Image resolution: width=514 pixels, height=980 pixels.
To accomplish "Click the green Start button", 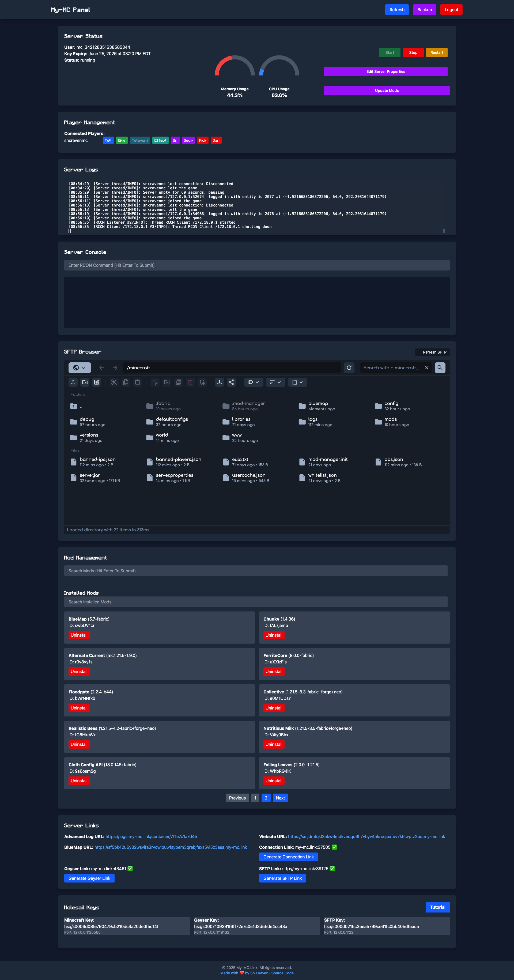I will point(390,52).
